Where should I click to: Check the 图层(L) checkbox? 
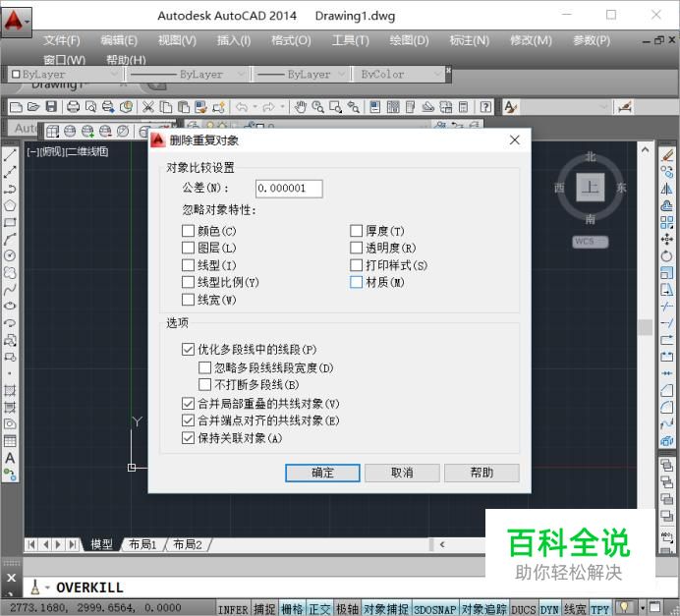188,248
